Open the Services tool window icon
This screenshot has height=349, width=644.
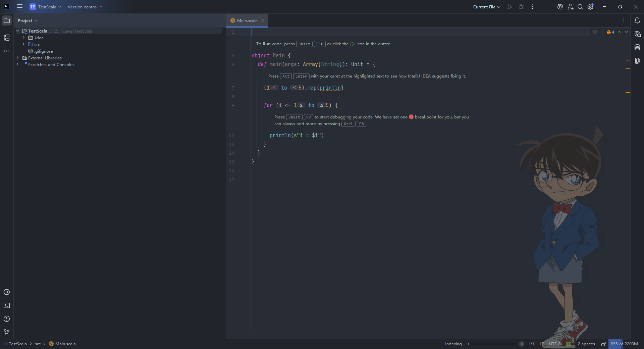click(x=7, y=292)
